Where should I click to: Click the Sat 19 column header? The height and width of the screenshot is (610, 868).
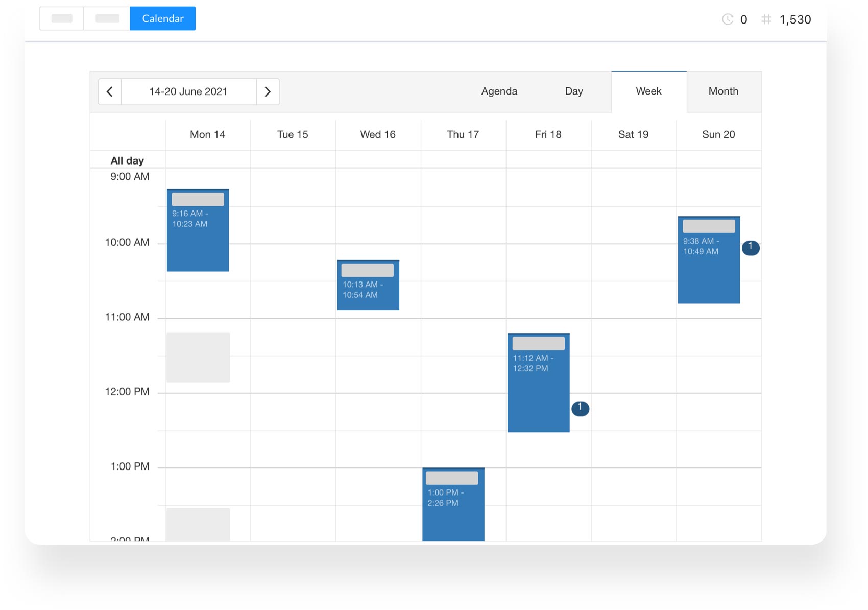click(x=633, y=134)
